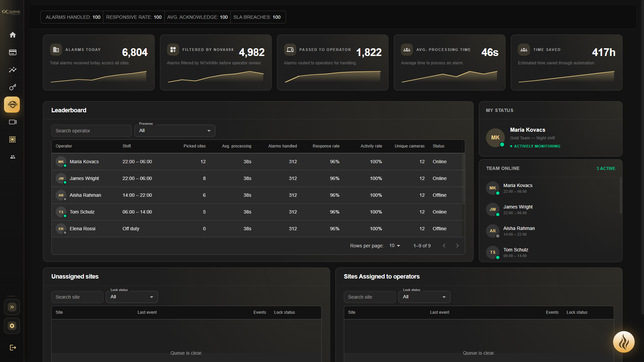Open the grid matrix icon in sidebar
Viewport: 644px width, 362px height.
click(12, 139)
